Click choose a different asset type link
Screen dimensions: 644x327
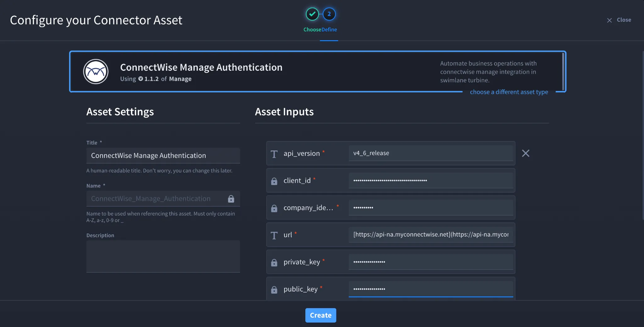pyautogui.click(x=509, y=92)
